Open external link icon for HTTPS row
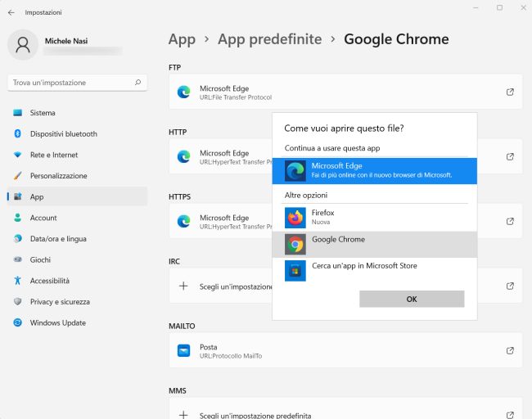This screenshot has width=532, height=419. click(510, 222)
